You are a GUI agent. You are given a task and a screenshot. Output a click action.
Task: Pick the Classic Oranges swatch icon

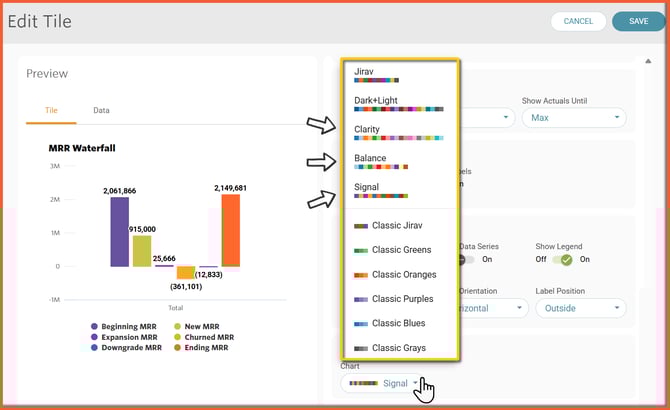point(358,274)
